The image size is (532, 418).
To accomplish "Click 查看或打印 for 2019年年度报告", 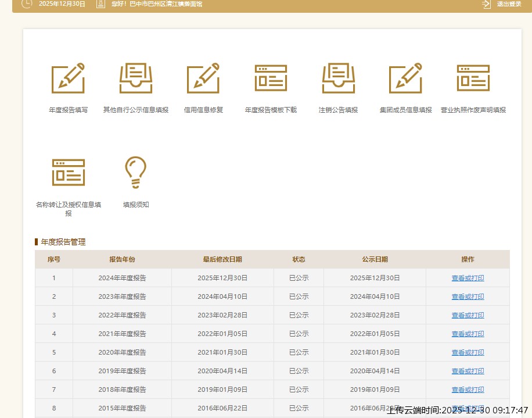I will tap(468, 371).
